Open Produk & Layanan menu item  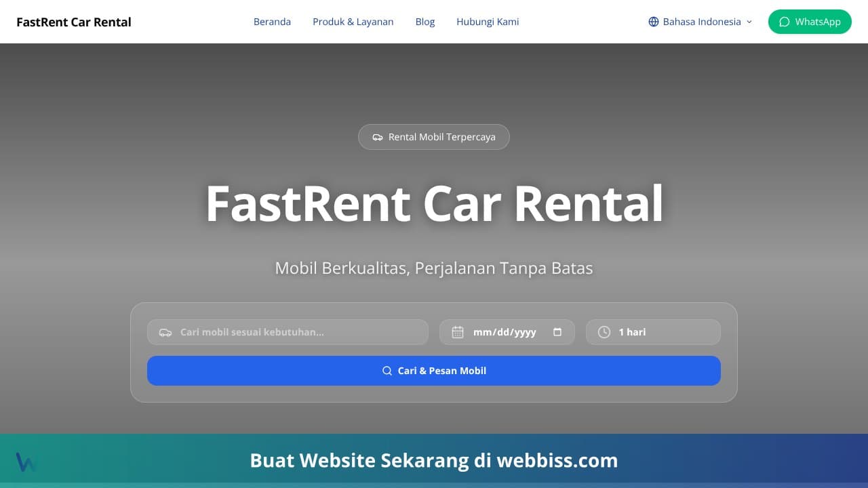353,22
